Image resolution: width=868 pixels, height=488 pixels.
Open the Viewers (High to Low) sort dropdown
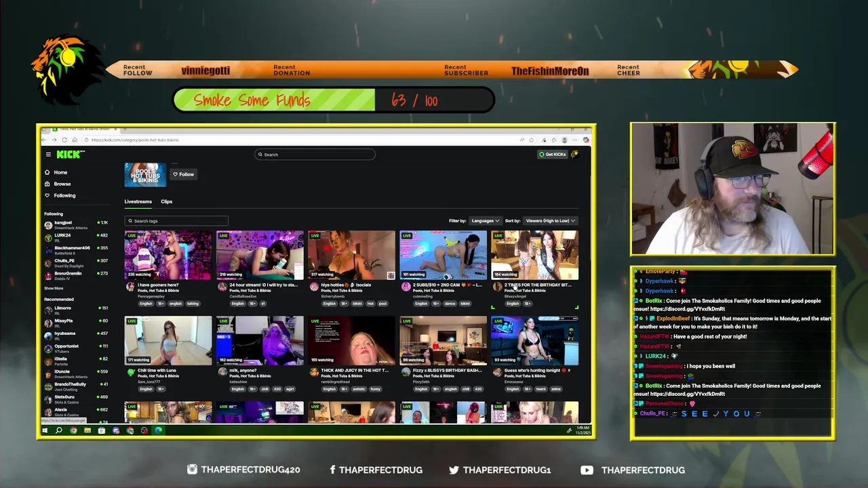coord(550,220)
